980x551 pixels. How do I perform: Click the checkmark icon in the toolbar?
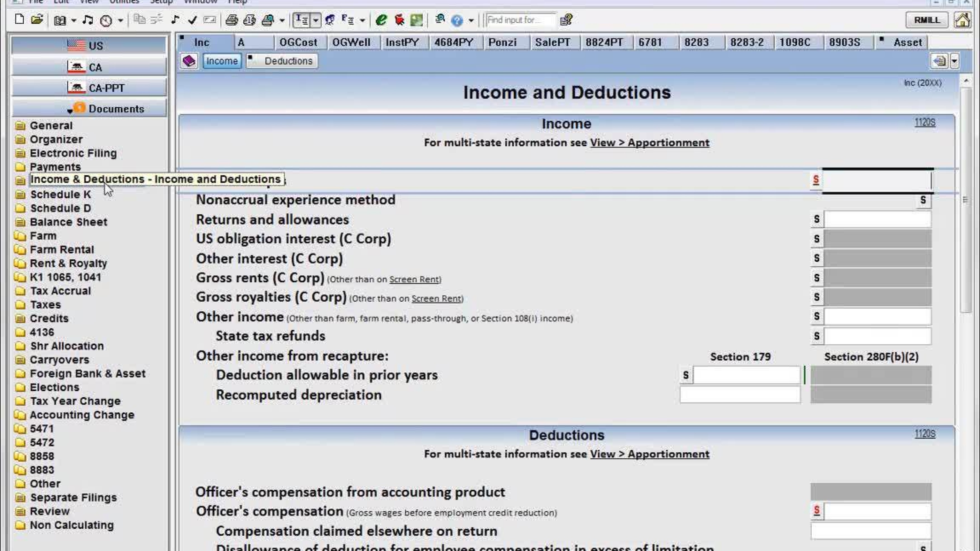pyautogui.click(x=192, y=20)
